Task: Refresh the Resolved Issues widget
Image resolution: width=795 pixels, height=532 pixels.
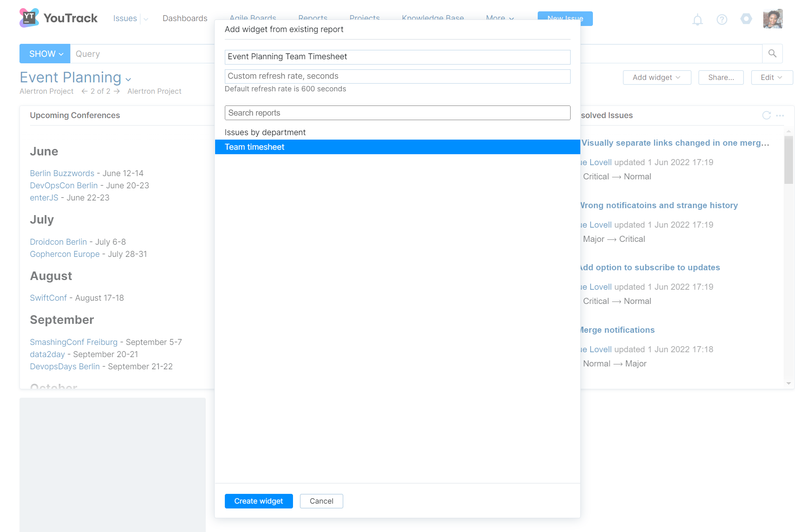Action: [766, 116]
